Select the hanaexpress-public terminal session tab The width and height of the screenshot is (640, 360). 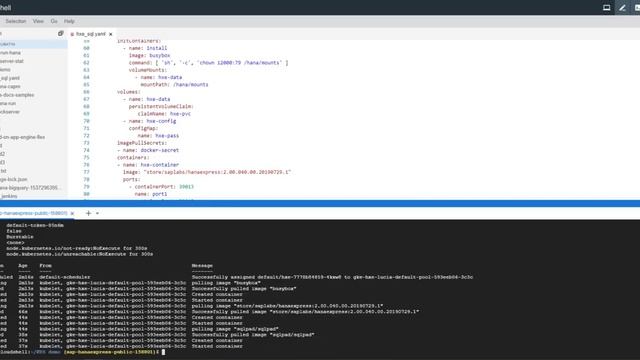[33, 213]
